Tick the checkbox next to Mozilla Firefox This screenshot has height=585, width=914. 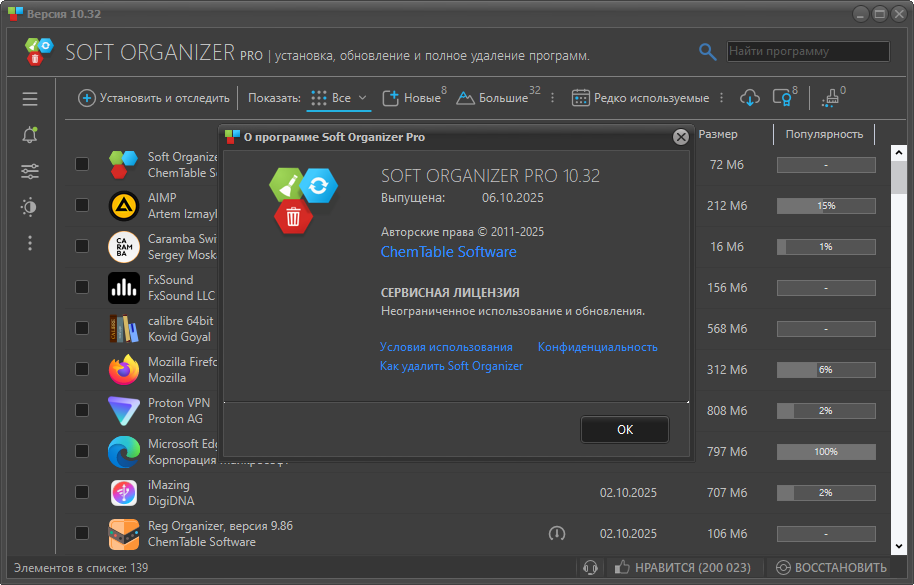tap(82, 369)
